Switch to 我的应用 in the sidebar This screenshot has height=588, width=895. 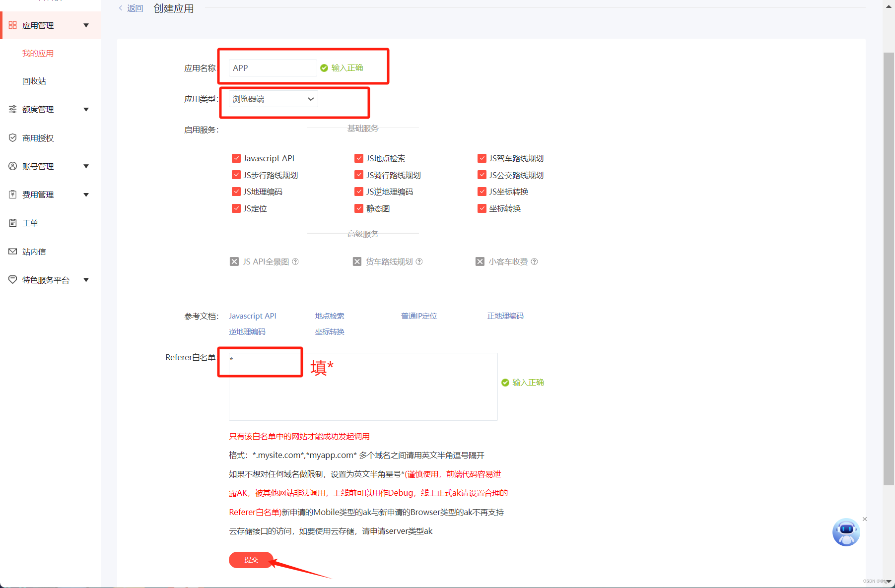(x=38, y=53)
